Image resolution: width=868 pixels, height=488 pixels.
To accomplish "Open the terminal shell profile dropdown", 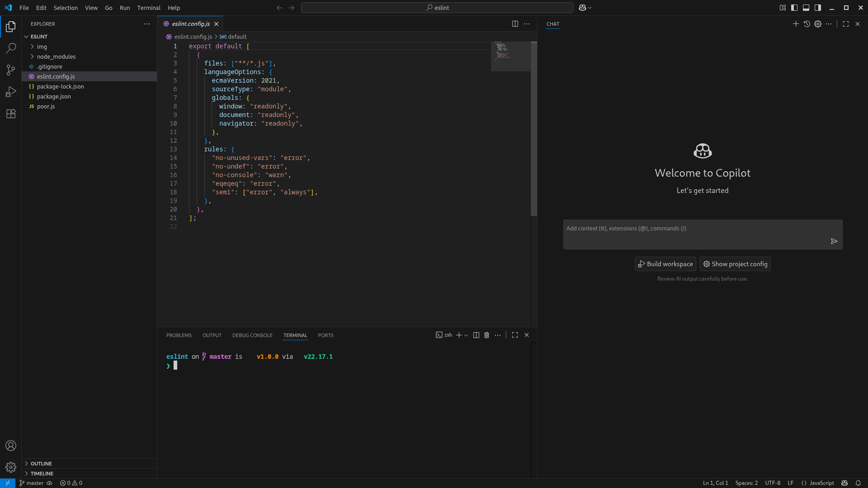I will pos(465,335).
